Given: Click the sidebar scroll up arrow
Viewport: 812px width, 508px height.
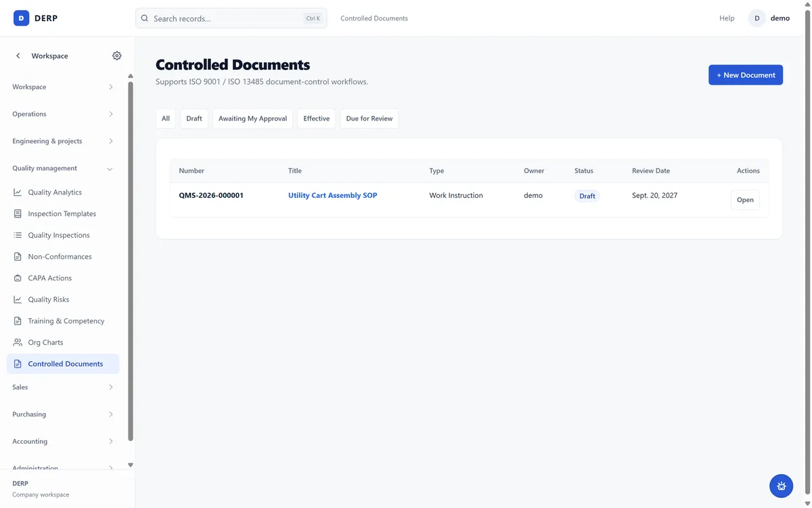Looking at the screenshot, I should click(x=131, y=76).
